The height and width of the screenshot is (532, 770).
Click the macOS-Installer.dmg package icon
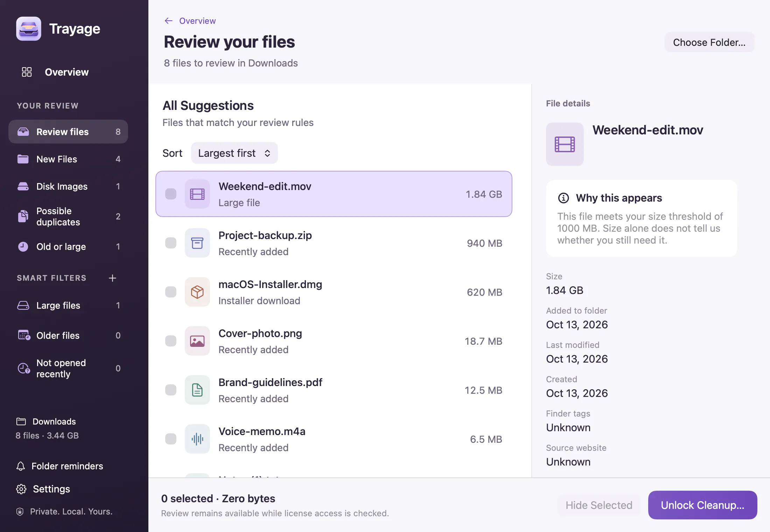[197, 292]
